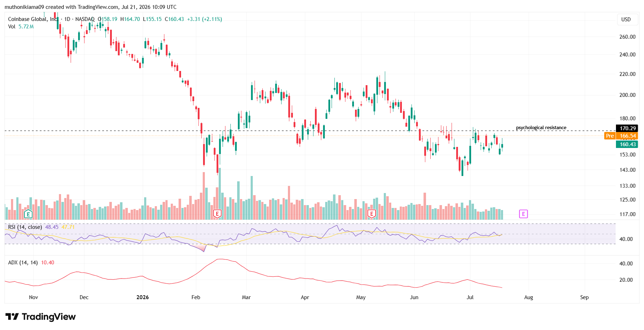This screenshot has width=644, height=330.
Task: Click the green 160.43 current price label
Action: [627, 144]
